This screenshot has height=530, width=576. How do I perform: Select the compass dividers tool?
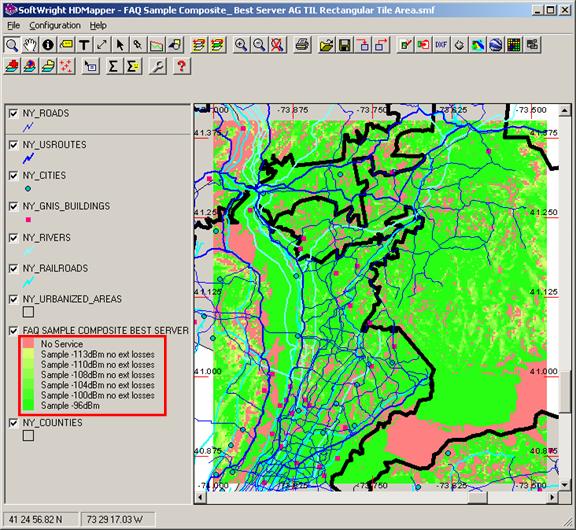[x=138, y=45]
